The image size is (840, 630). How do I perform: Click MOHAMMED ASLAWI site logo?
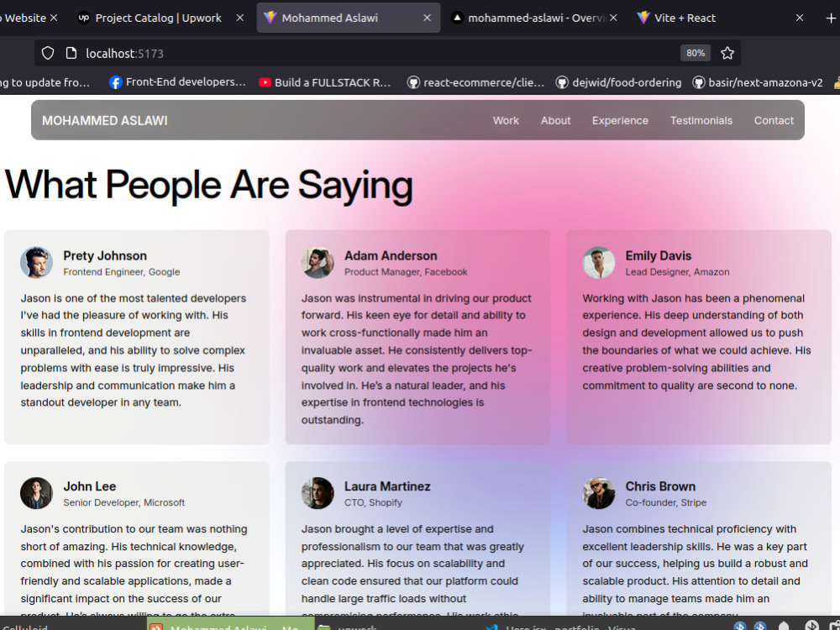pos(105,120)
